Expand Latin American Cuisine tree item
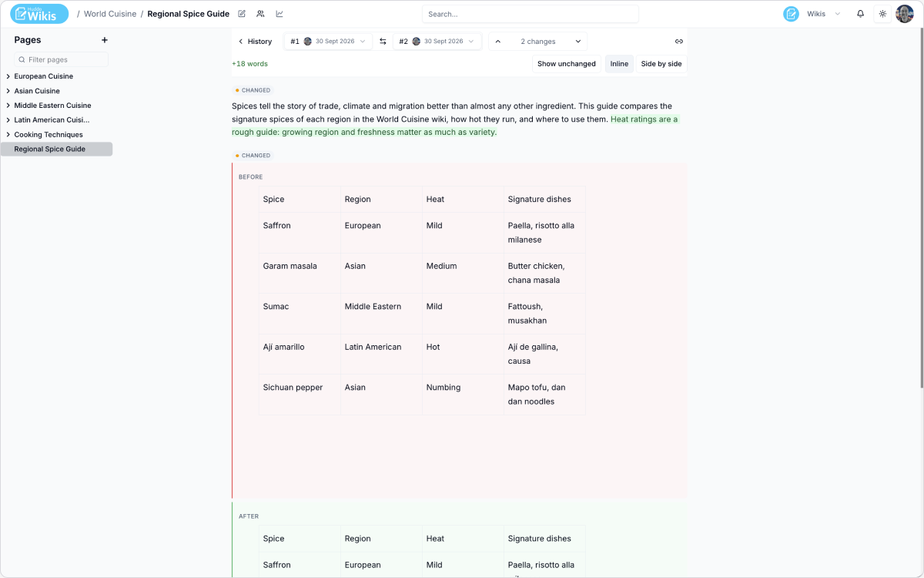This screenshot has height=578, width=924. click(8, 120)
